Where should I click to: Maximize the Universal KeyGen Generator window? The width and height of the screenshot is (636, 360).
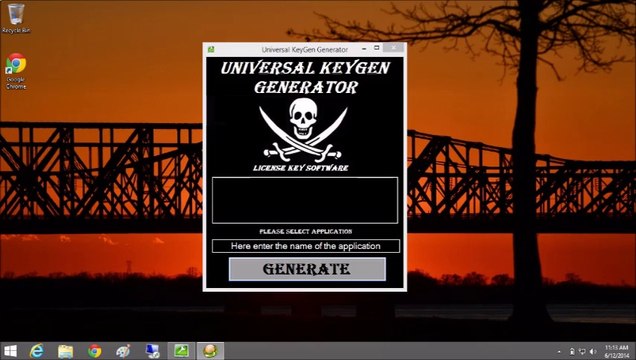[x=377, y=48]
